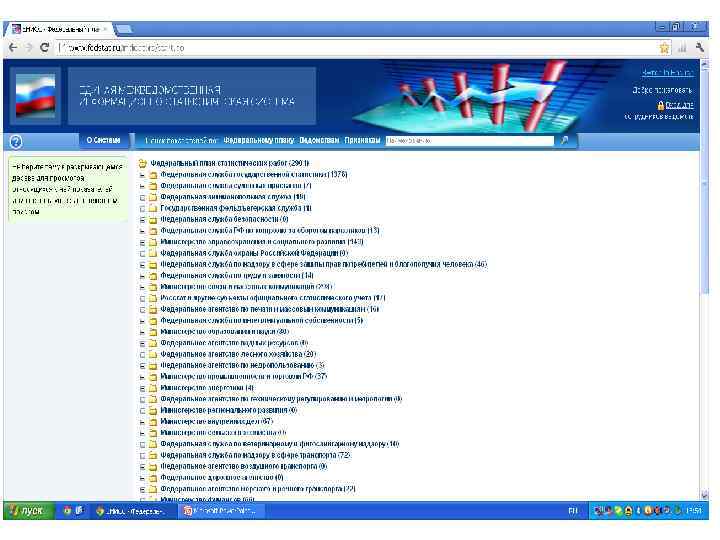Select the Признакам menu item
Viewport: 720px width, 540px height.
point(362,141)
